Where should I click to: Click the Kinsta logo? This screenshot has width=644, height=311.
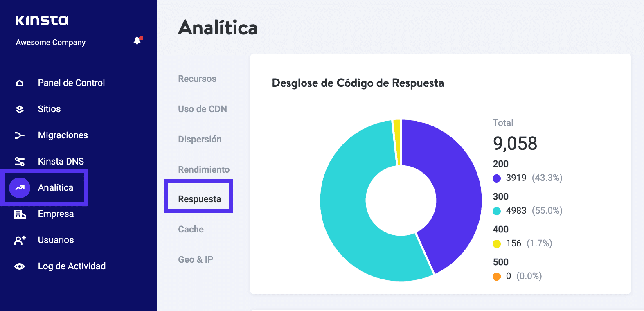tap(42, 20)
